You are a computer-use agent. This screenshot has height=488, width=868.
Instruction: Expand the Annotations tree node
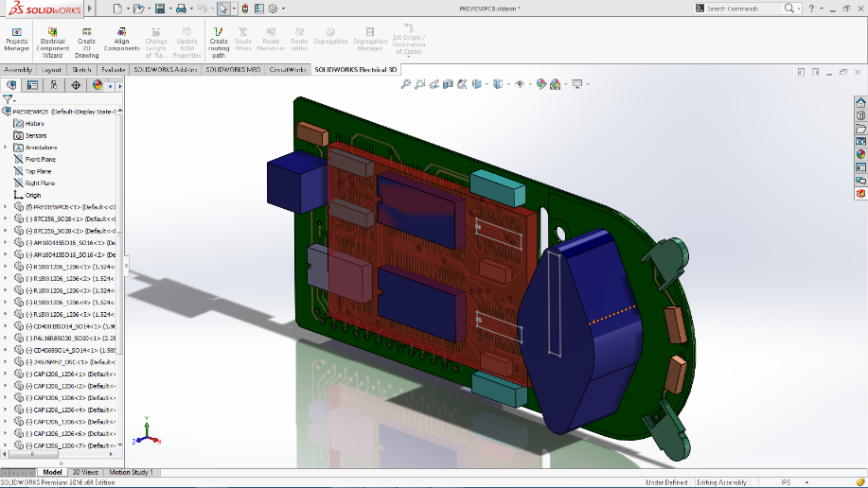(x=6, y=148)
